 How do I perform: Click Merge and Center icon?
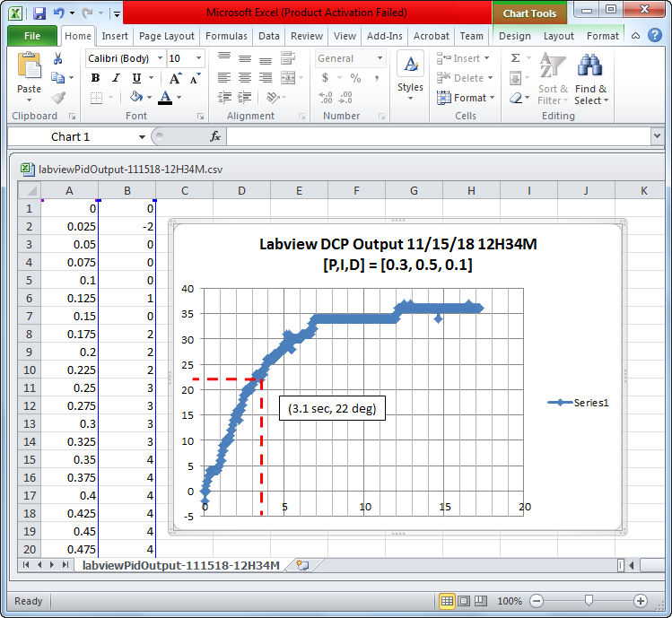coord(288,77)
